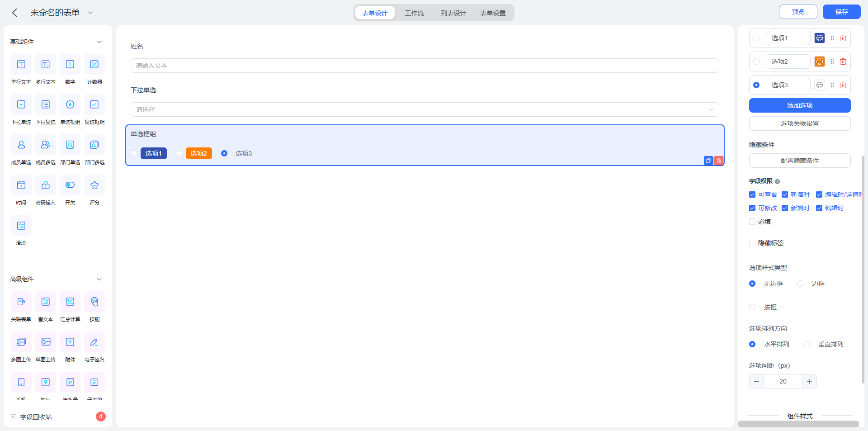Collapse the 基础组件 section
The height and width of the screenshot is (431, 868).
[99, 42]
